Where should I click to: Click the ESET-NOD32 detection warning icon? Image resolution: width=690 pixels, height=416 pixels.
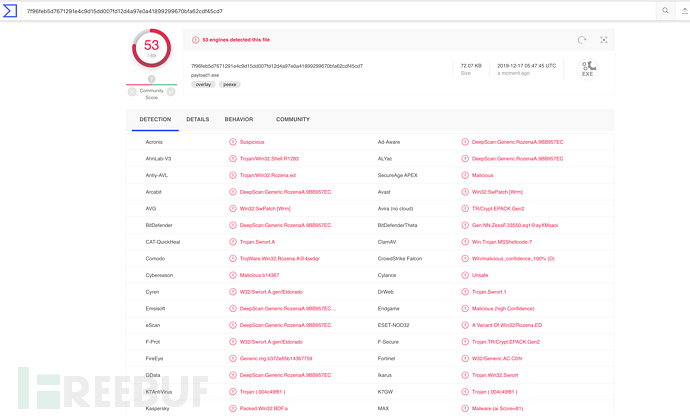(465, 325)
